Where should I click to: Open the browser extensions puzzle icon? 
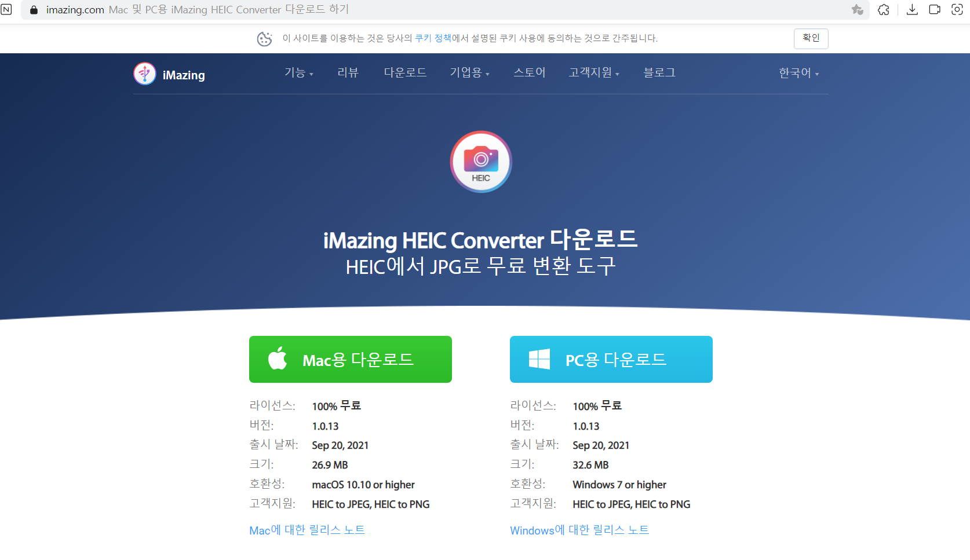pos(884,10)
